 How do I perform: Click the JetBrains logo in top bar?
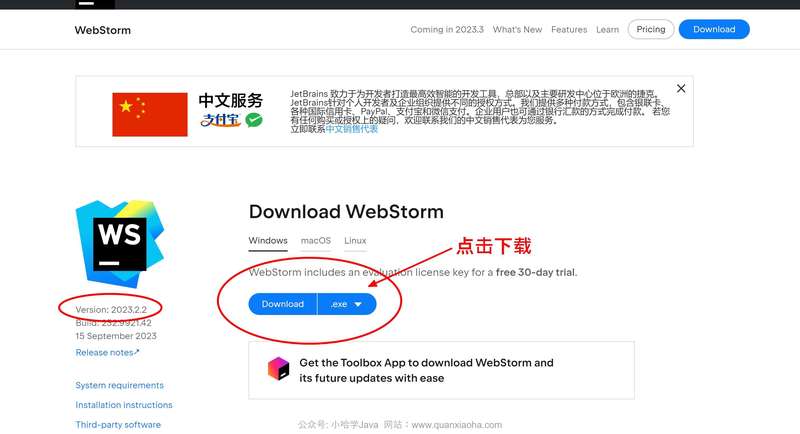tap(95, 4)
